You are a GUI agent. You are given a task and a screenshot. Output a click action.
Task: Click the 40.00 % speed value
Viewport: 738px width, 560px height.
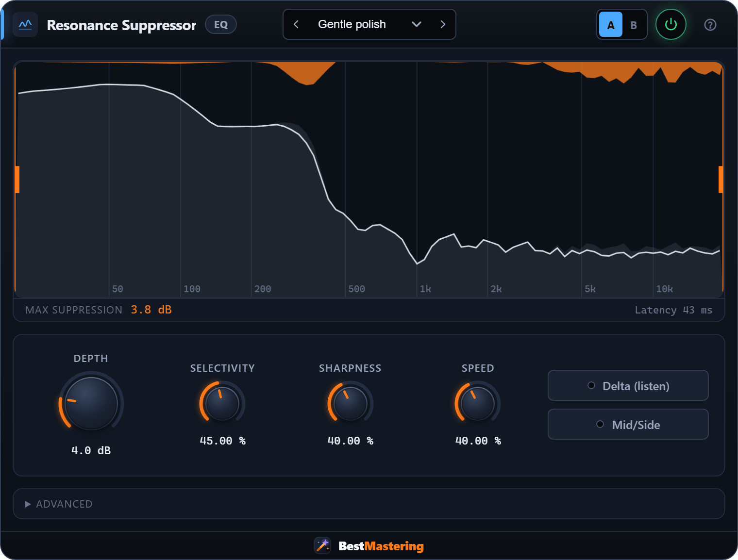click(478, 441)
